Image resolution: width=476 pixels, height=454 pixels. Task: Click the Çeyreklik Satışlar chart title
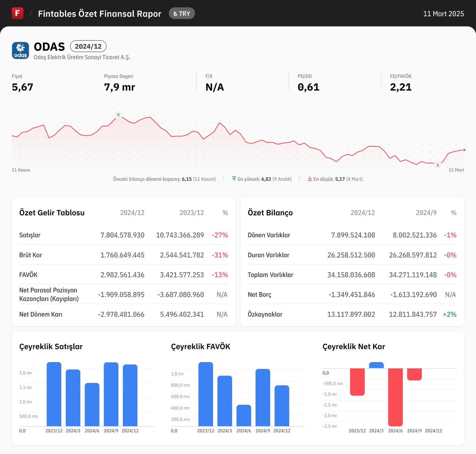[x=51, y=347]
